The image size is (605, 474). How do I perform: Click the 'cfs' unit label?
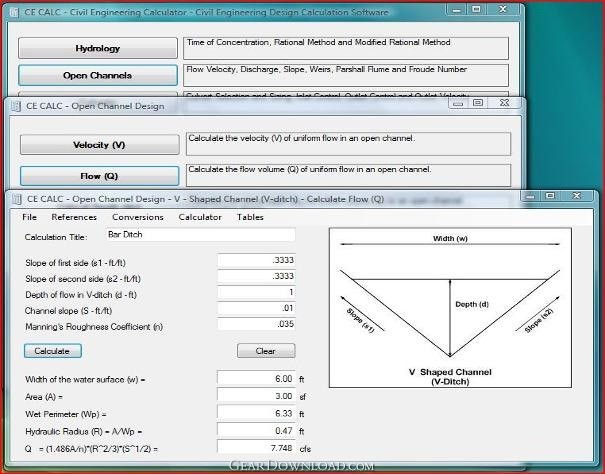[x=305, y=449]
